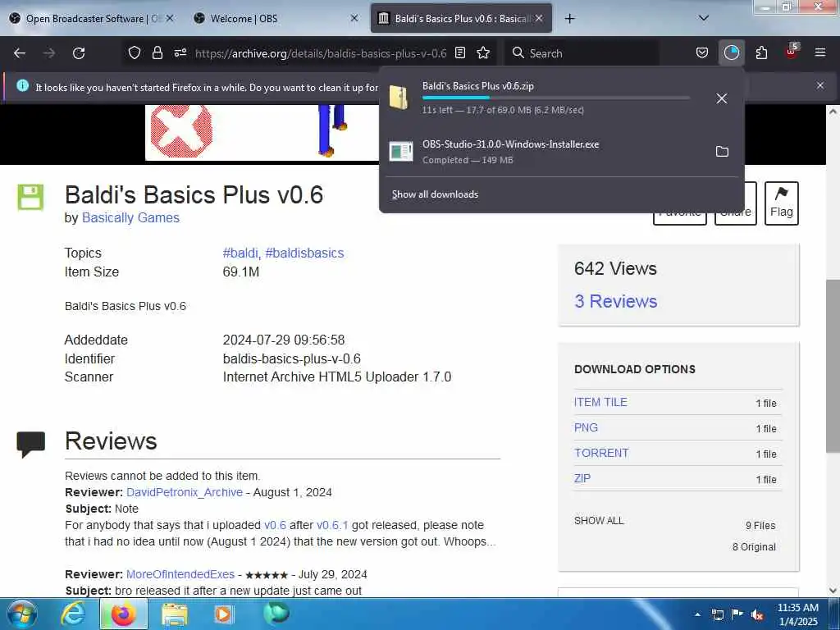Download the ZIP file option

click(582, 478)
